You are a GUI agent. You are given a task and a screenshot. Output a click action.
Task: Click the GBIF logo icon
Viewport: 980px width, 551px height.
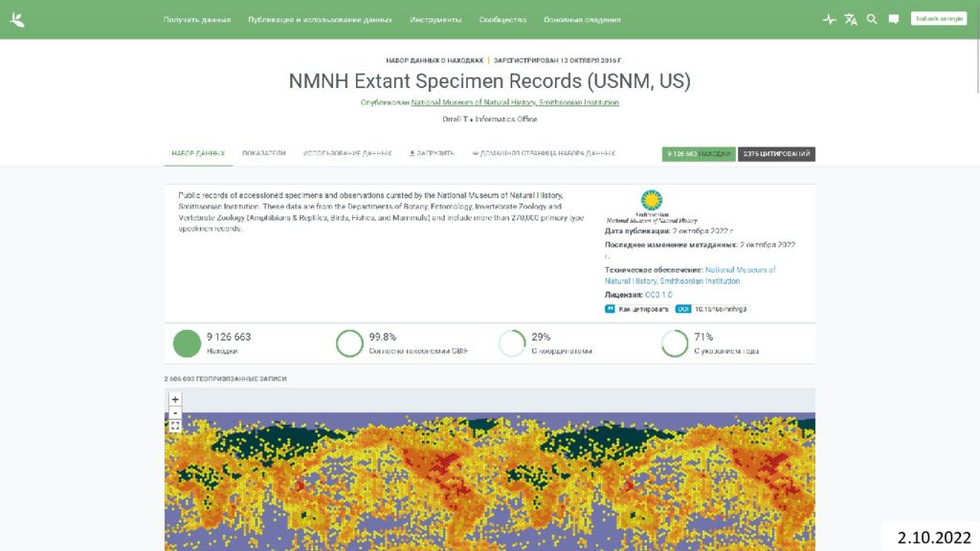coord(17,20)
